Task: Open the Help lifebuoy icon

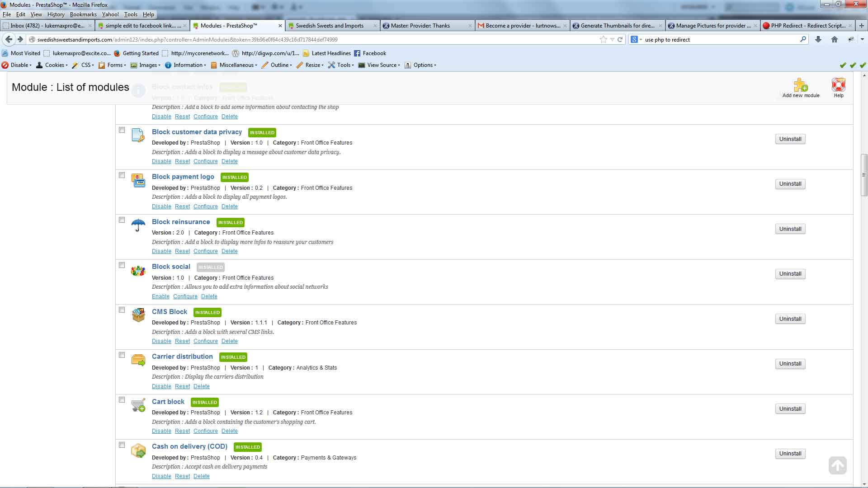Action: click(x=838, y=85)
